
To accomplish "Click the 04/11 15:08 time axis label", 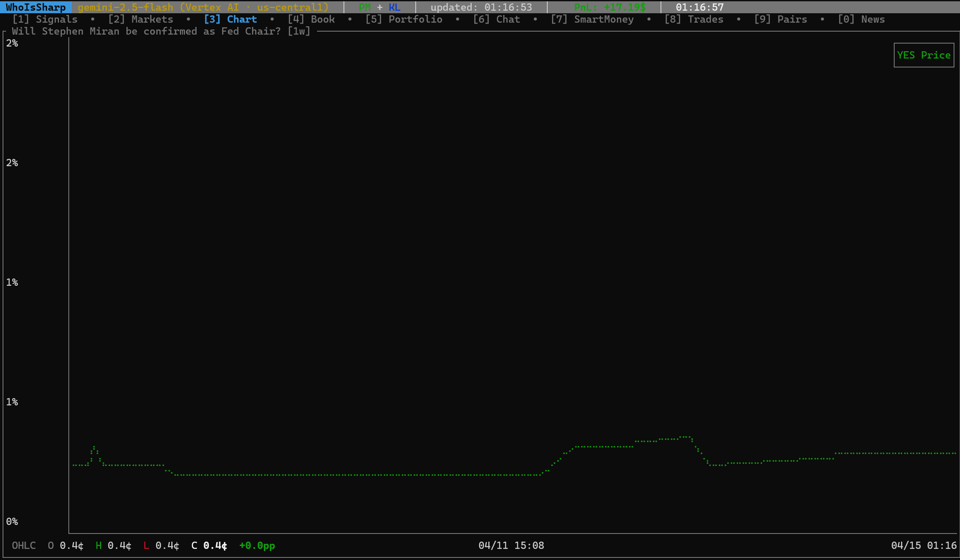I will [511, 545].
